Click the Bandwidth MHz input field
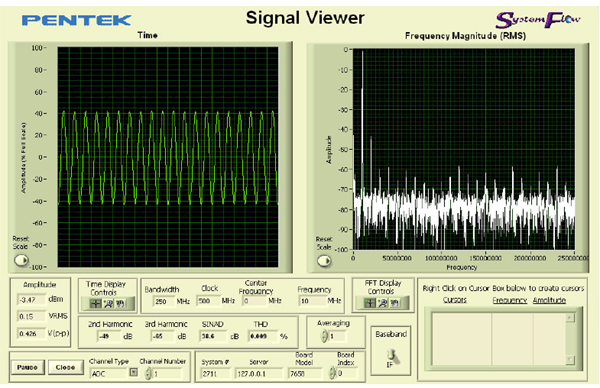The height and width of the screenshot is (388, 600). [163, 301]
